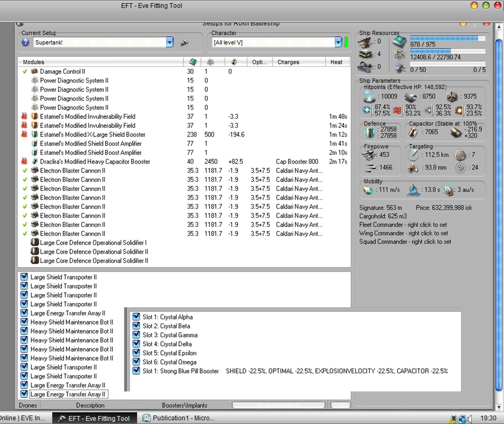Toggle Slot 4: Crystal Delta checkbox
The width and height of the screenshot is (504, 424).
coord(136,344)
